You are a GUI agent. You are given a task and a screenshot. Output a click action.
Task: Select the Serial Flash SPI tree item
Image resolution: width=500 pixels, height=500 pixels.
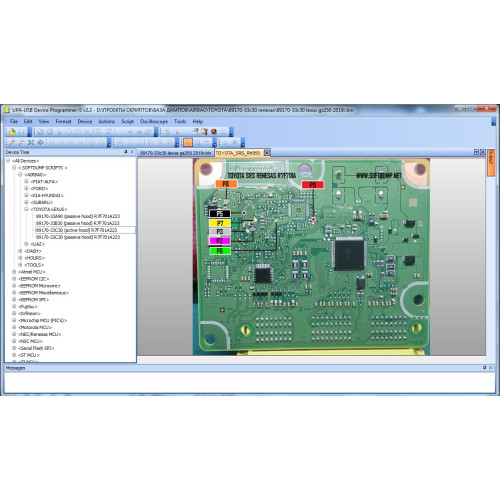coord(36,348)
